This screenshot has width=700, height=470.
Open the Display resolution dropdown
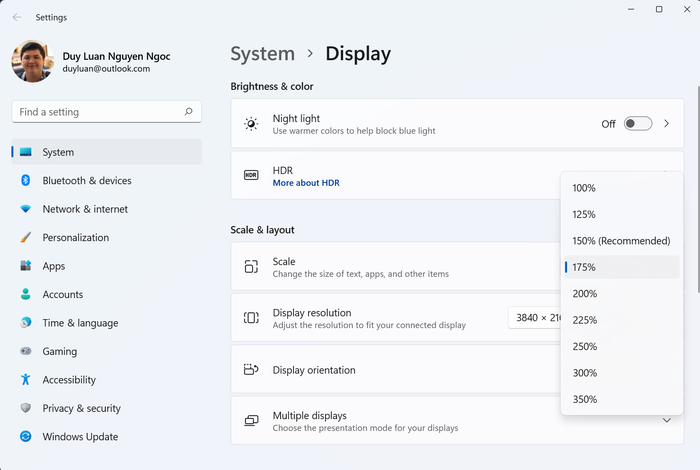[535, 318]
